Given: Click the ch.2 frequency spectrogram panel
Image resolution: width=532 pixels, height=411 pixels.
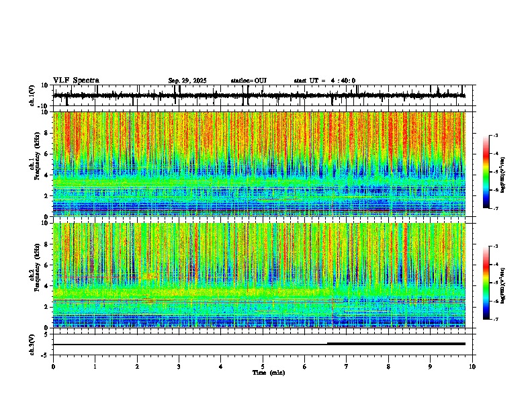Looking at the screenshot, I should tap(259, 275).
